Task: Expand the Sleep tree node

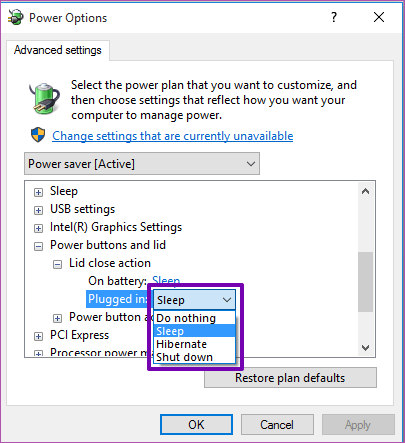Action: coord(39,192)
